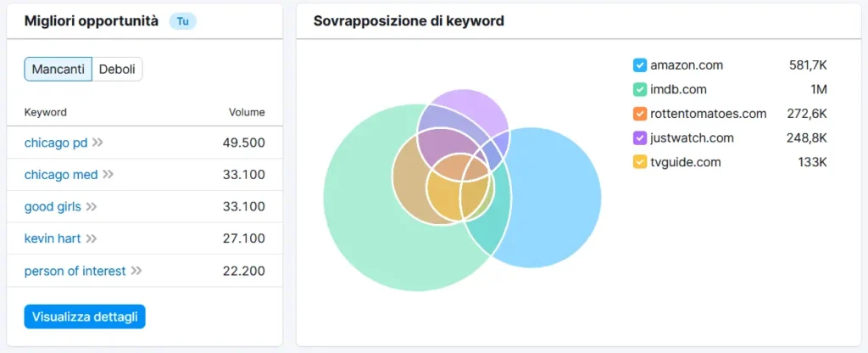This screenshot has height=353, width=868.
Task: Click the Volume column header
Action: pyautogui.click(x=247, y=112)
